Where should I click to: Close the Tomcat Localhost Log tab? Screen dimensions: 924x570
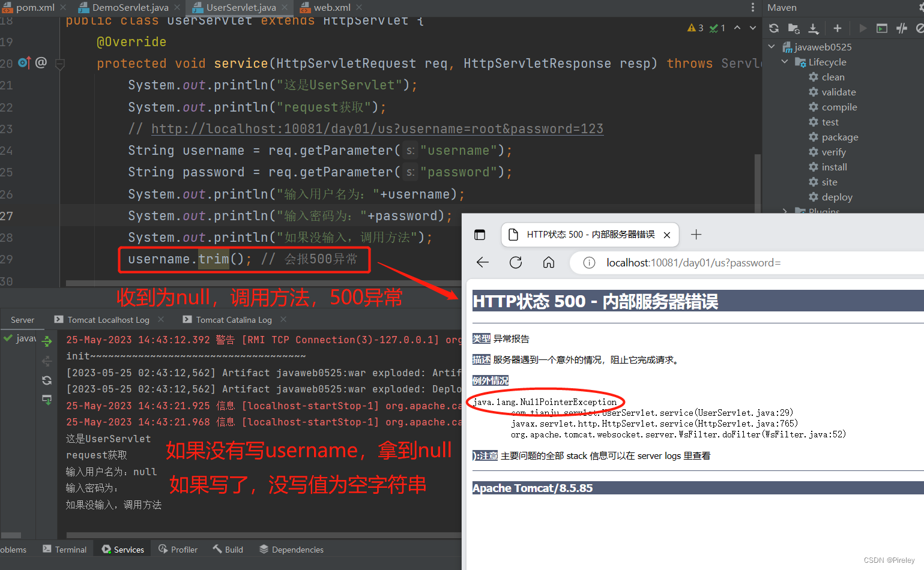pyautogui.click(x=161, y=320)
